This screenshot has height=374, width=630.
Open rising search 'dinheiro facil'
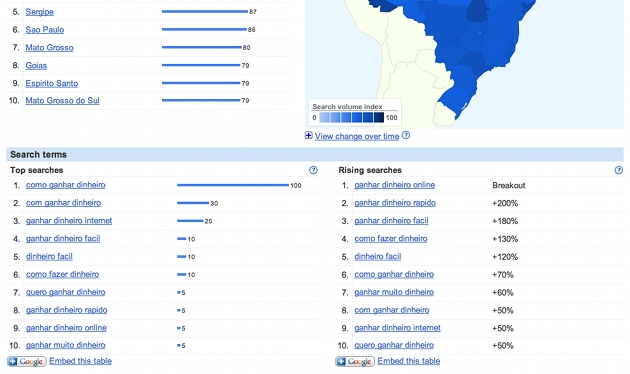tap(378, 256)
